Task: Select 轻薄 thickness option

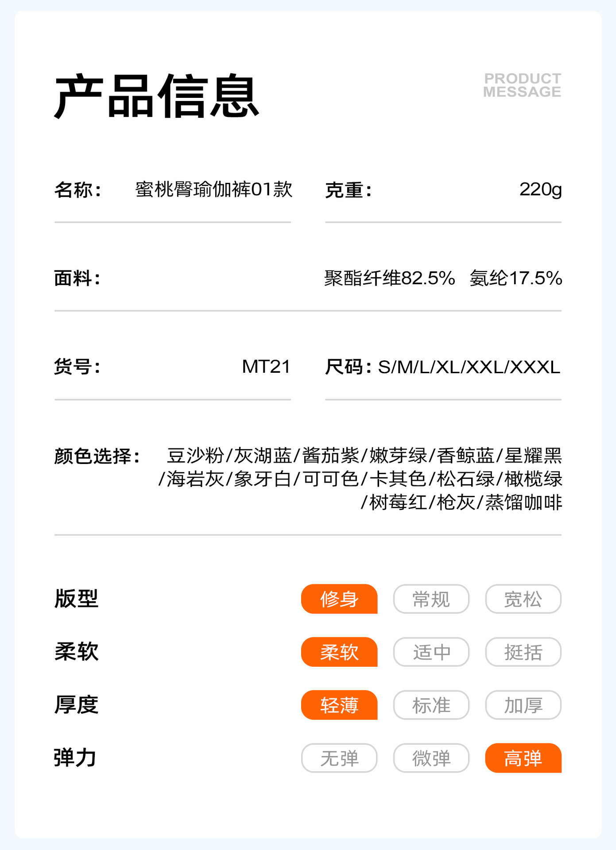Action: (339, 705)
